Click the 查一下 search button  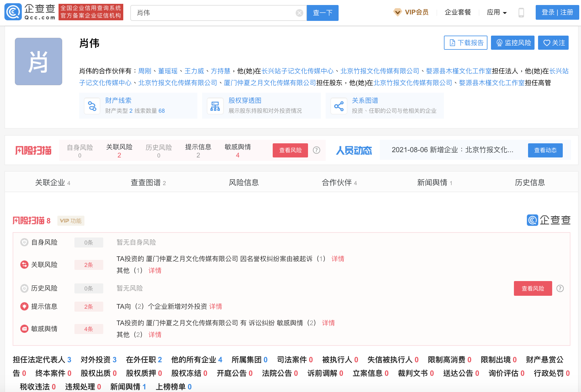[x=322, y=13]
